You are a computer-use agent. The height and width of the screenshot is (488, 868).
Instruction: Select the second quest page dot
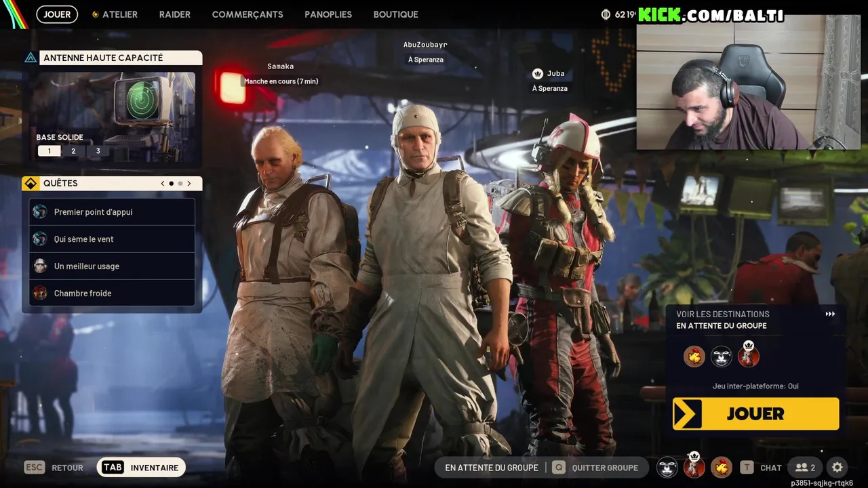coord(180,183)
